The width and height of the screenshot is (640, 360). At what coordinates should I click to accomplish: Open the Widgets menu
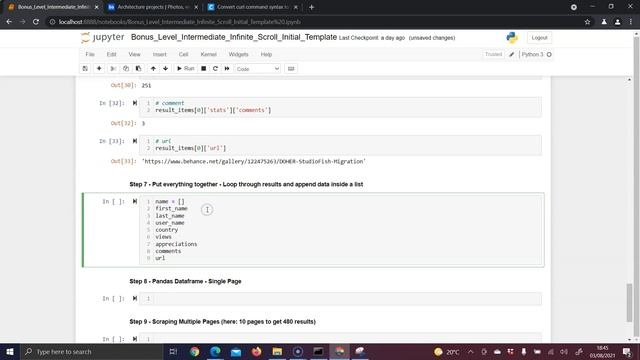pyautogui.click(x=238, y=54)
